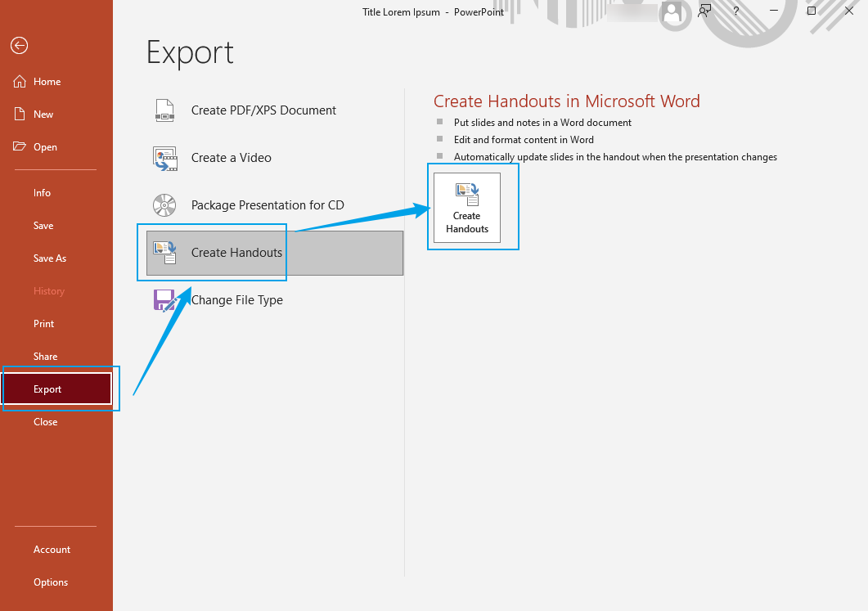This screenshot has width=868, height=611.
Task: Open the Share page
Action: pos(45,356)
